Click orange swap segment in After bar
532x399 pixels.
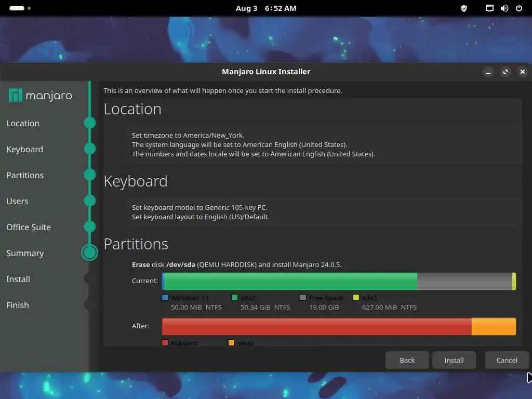coord(494,326)
